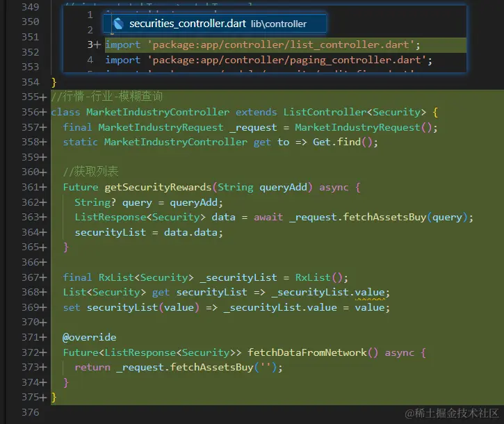Click the 'async' keyword on line 372
The height and width of the screenshot is (424, 504).
coord(399,352)
